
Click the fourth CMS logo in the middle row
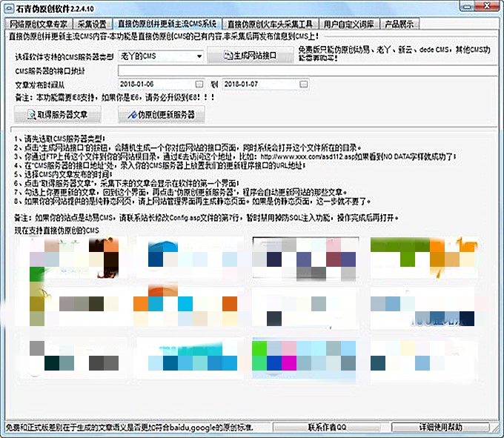pyautogui.click(x=422, y=308)
